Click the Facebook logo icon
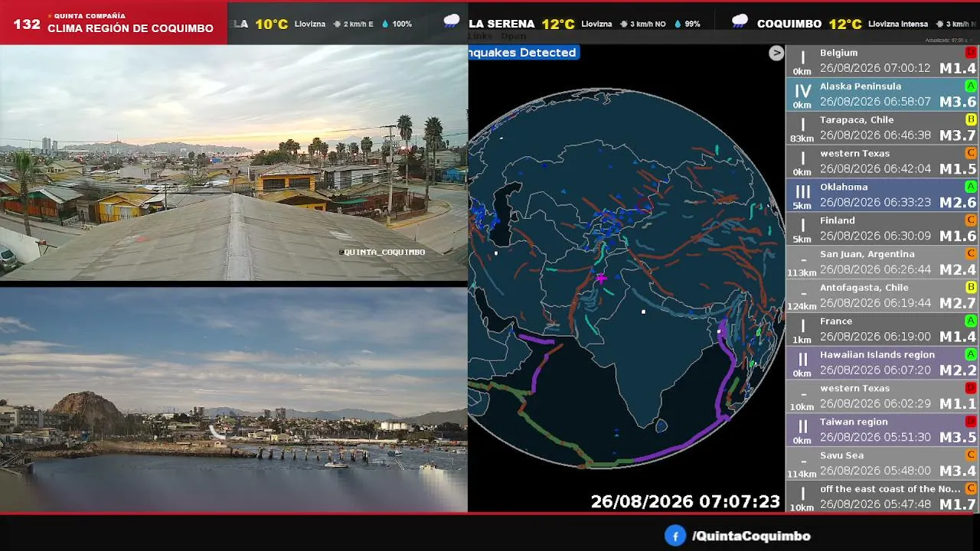 coord(675,536)
